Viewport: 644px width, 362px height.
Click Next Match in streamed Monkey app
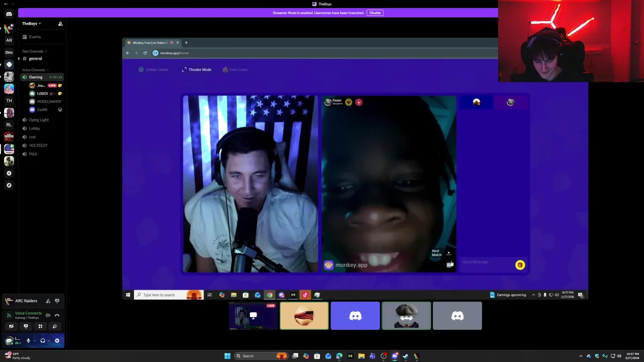click(x=441, y=253)
